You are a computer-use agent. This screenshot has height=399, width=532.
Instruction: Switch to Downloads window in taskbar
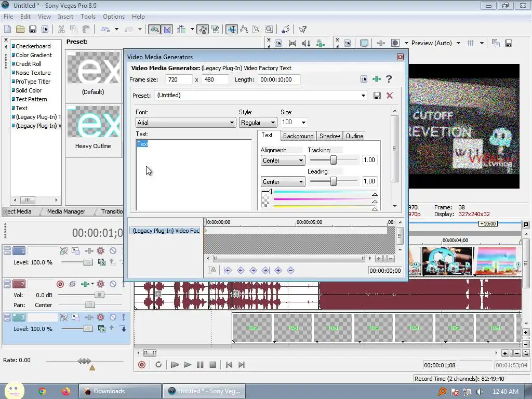point(120,391)
